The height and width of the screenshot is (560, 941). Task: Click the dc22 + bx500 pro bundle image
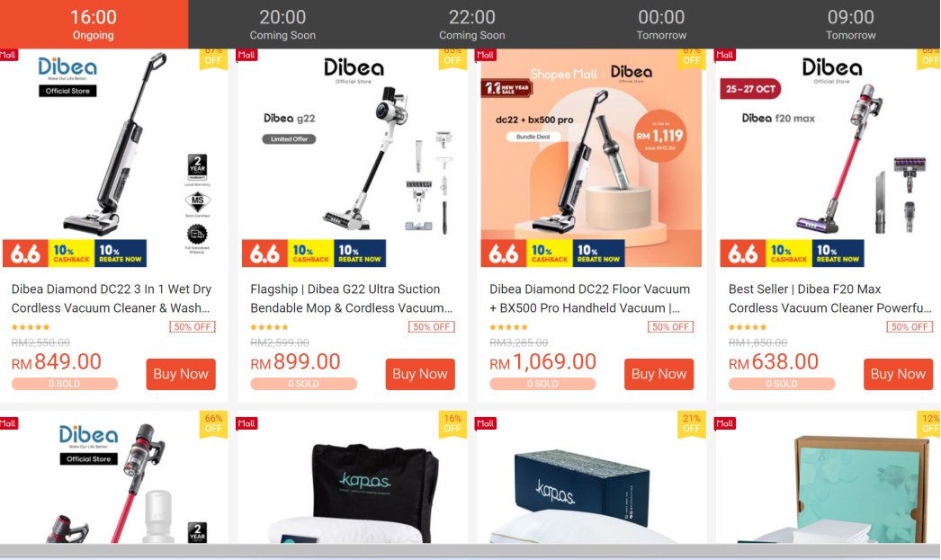pyautogui.click(x=591, y=158)
